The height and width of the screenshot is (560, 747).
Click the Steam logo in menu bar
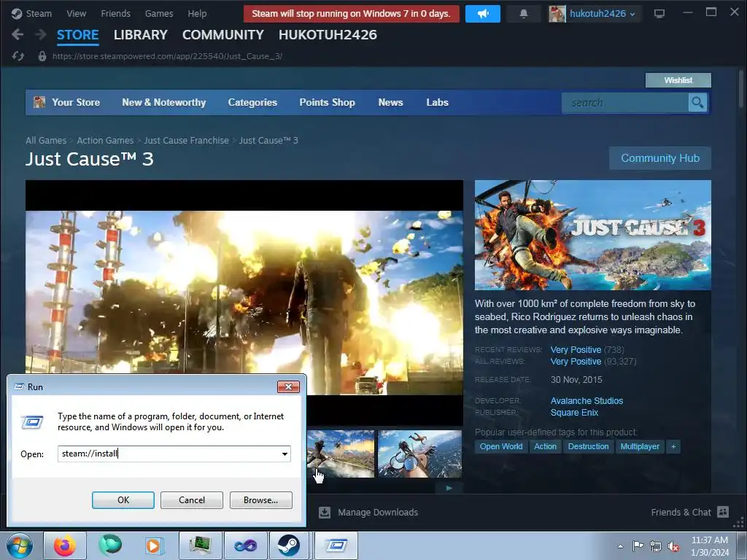coord(17,13)
